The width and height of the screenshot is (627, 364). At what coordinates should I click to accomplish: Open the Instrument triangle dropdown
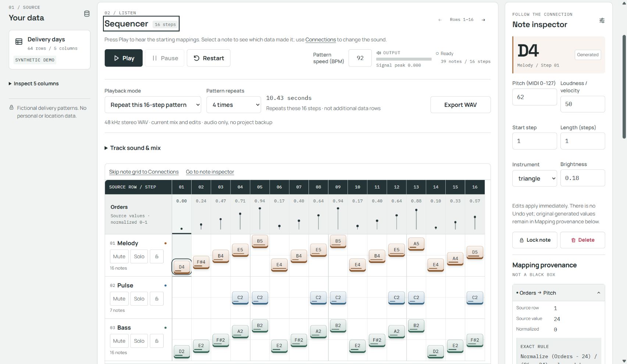pyautogui.click(x=535, y=178)
